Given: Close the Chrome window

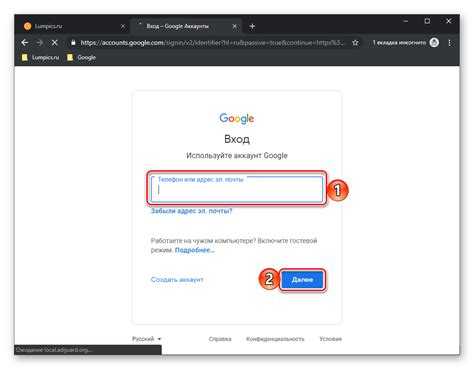Looking at the screenshot, I should click(449, 21).
